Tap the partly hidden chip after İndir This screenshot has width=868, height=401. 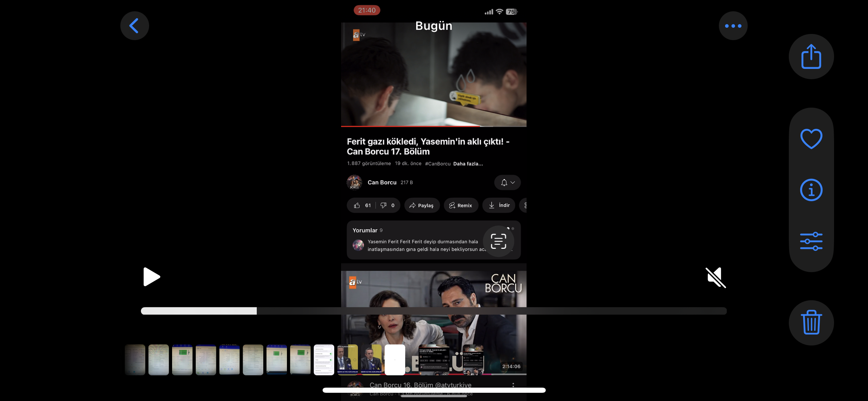point(523,205)
